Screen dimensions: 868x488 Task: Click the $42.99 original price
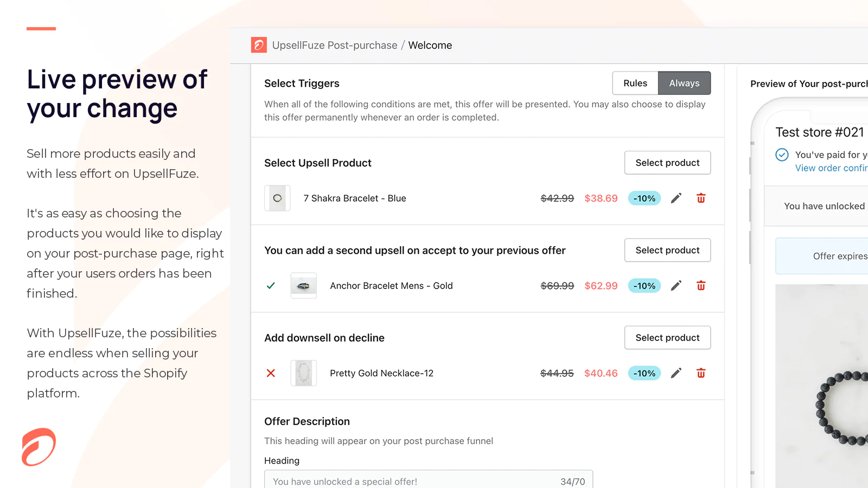click(x=557, y=198)
